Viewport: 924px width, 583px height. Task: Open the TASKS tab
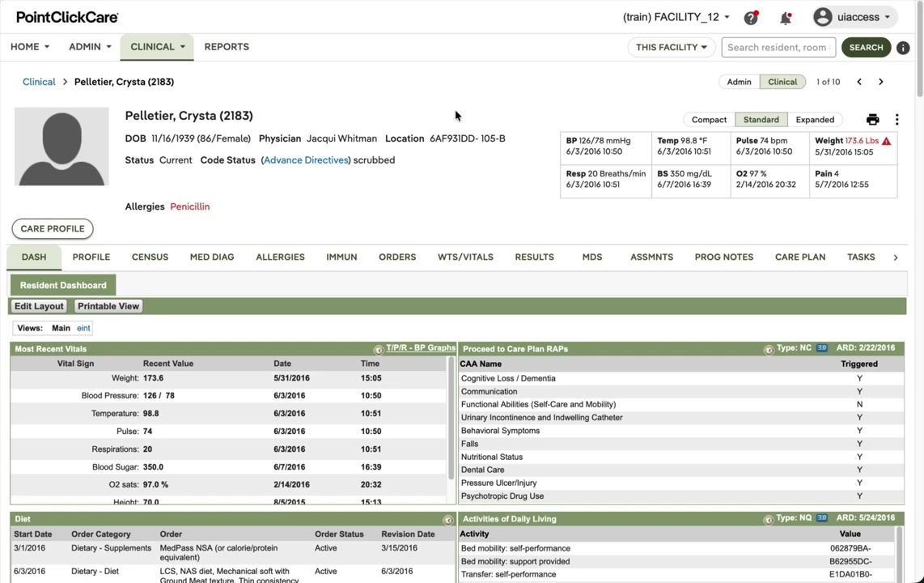pos(861,257)
